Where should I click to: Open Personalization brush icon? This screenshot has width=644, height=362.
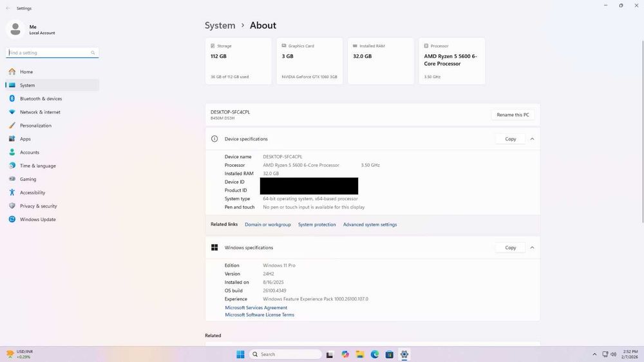click(x=12, y=126)
